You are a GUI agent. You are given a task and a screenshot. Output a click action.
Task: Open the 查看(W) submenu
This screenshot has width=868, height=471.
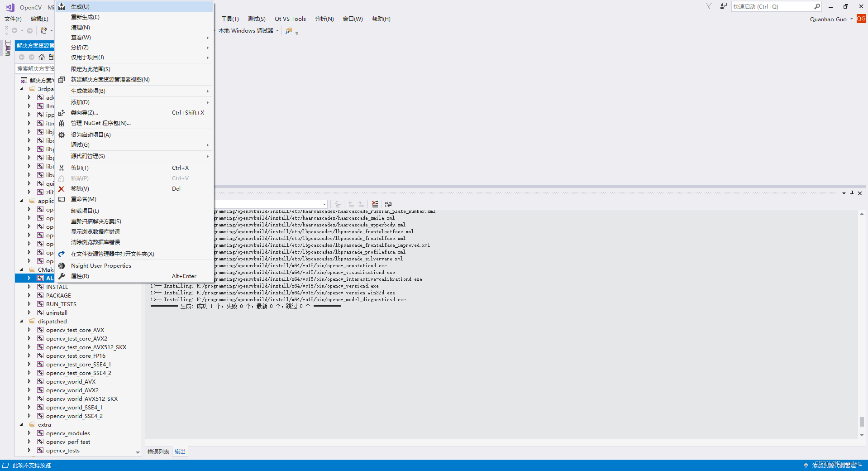coord(134,38)
